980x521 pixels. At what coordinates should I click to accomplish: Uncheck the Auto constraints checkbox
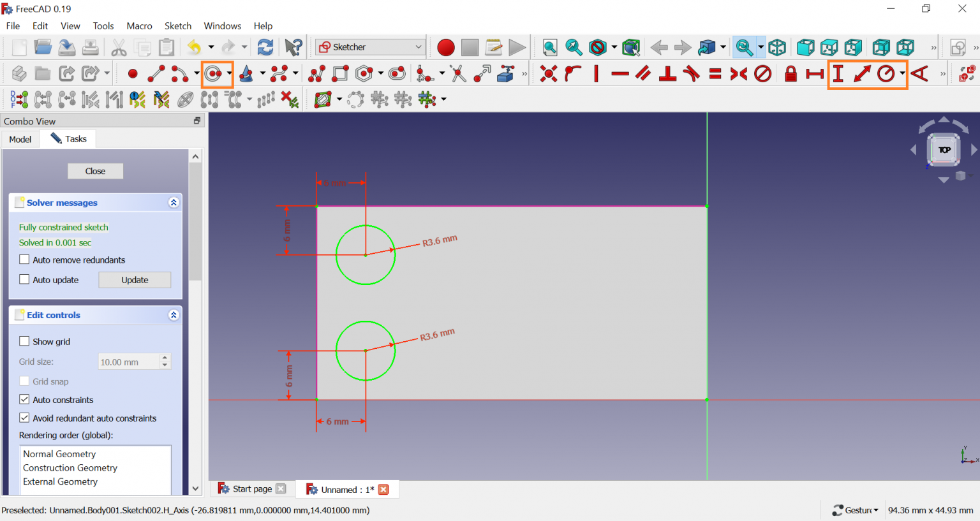click(24, 399)
